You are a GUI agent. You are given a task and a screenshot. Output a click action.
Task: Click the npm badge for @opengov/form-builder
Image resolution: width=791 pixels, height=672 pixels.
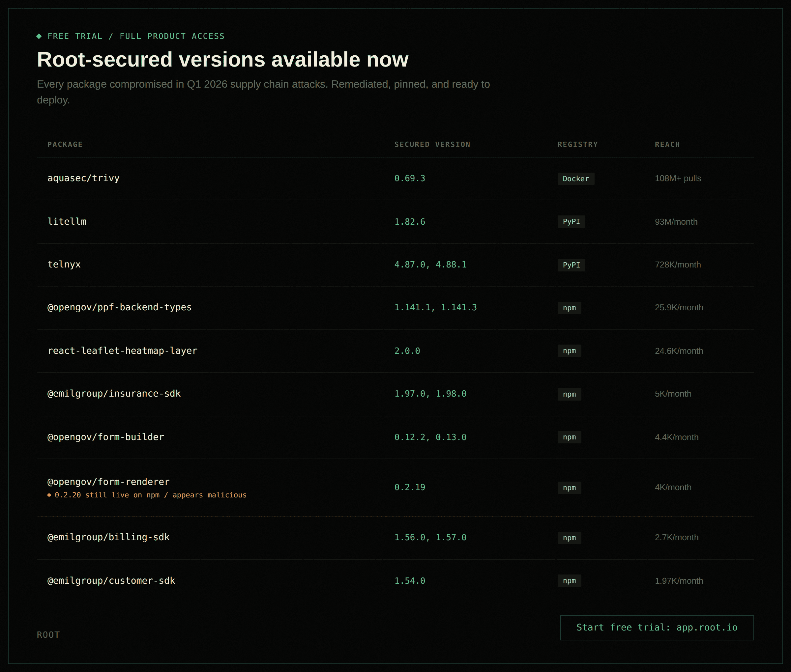pyautogui.click(x=569, y=437)
